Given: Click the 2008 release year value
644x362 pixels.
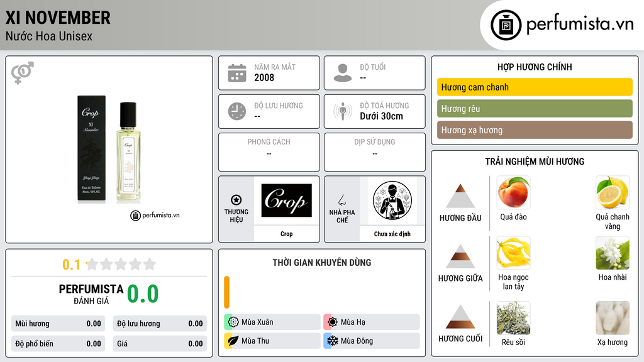Looking at the screenshot, I should [x=264, y=77].
